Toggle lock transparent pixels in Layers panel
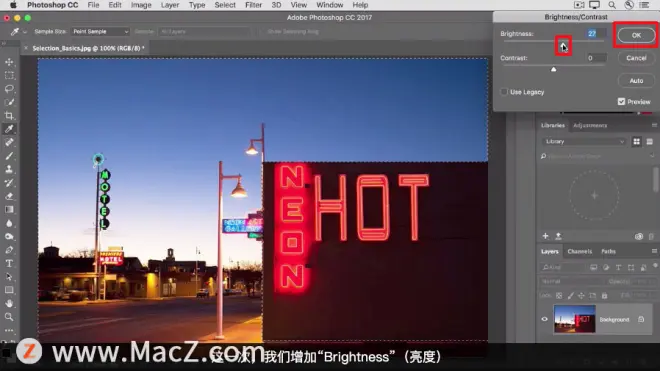660x371 pixels. (x=559, y=296)
